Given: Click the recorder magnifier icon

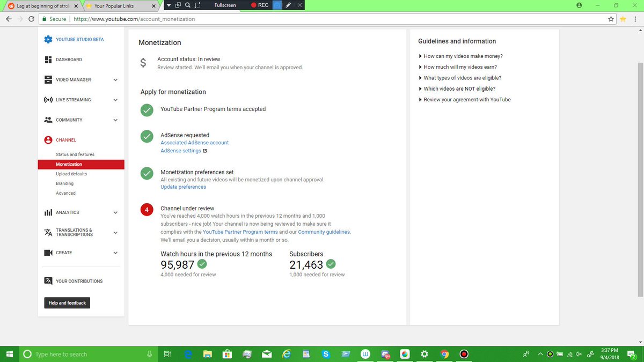Looking at the screenshot, I should 187,5.
